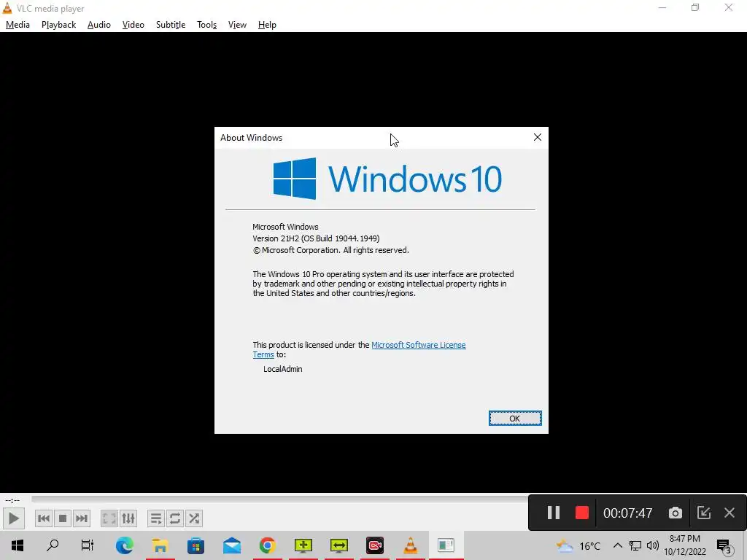This screenshot has height=560, width=747.
Task: Open green double-arrow monitor app in taskbar
Action: 339,545
